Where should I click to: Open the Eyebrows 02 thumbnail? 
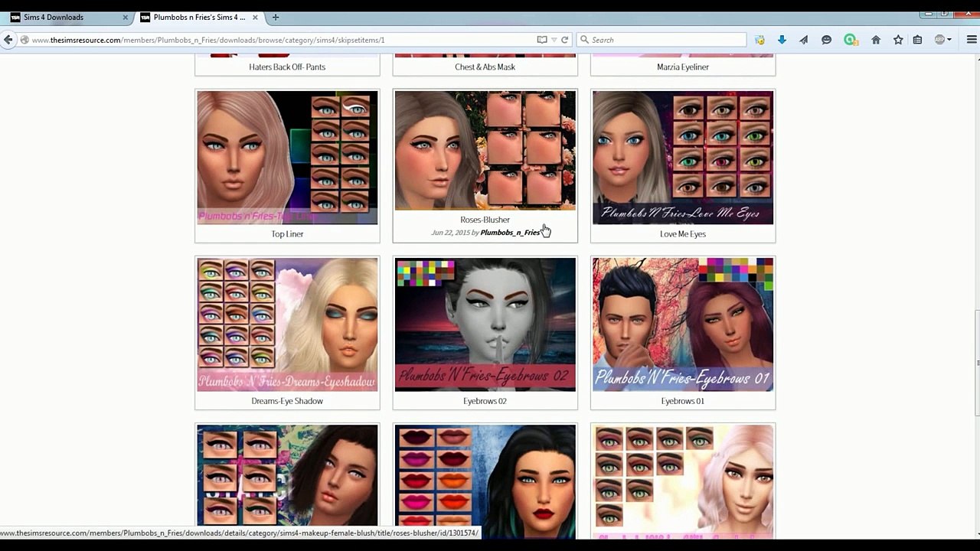pyautogui.click(x=485, y=324)
